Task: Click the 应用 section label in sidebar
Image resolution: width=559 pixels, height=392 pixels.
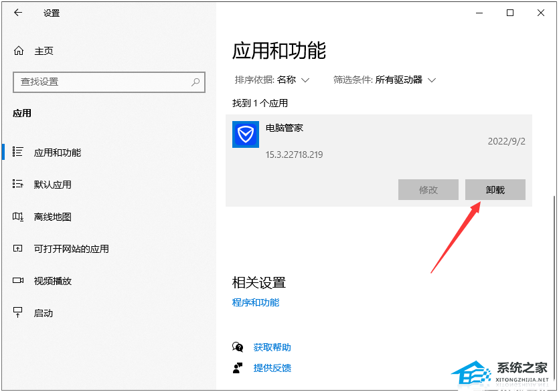Action: tap(22, 113)
